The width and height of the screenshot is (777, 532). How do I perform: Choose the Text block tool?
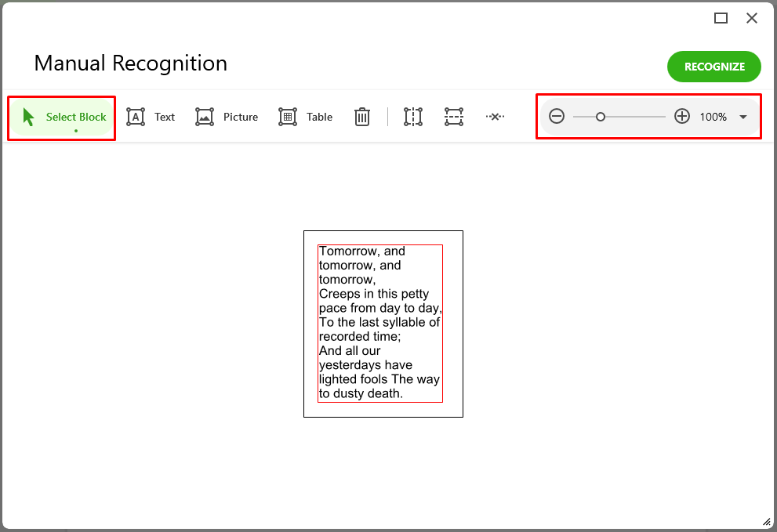[x=151, y=118]
